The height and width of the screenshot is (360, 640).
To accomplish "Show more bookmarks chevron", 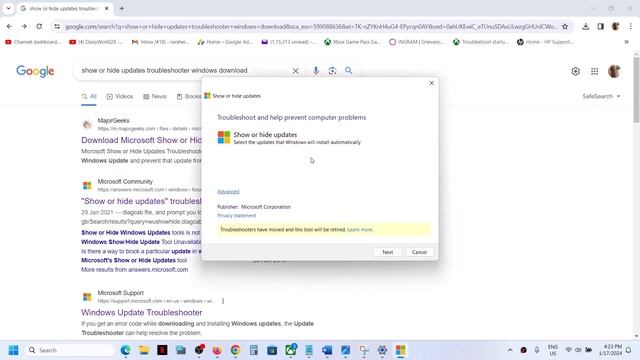I will point(627,42).
